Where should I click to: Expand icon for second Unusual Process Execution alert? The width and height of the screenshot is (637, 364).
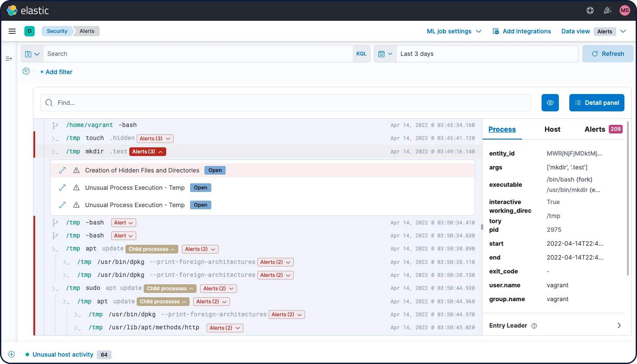[x=62, y=205]
